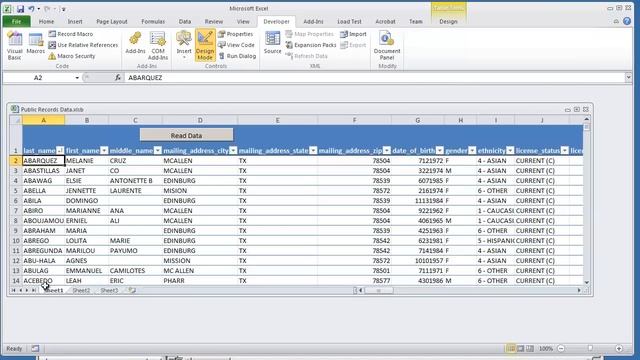Image resolution: width=640 pixels, height=360 pixels.
Task: Open the license_status filter dropdown
Action: point(564,151)
